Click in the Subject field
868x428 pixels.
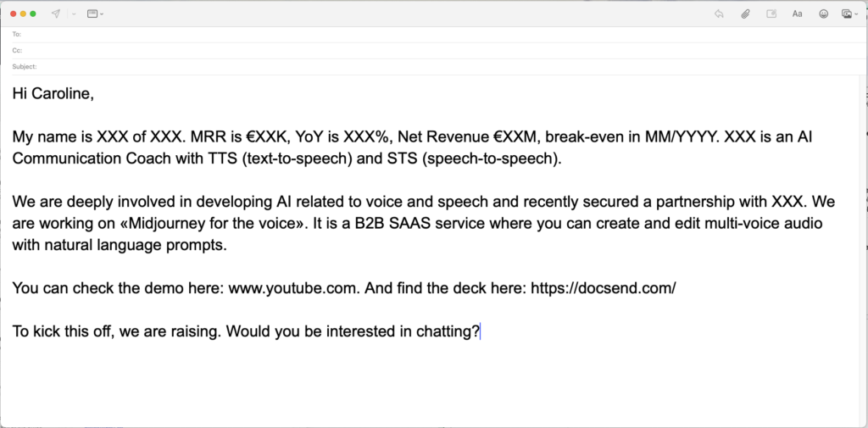[424, 66]
